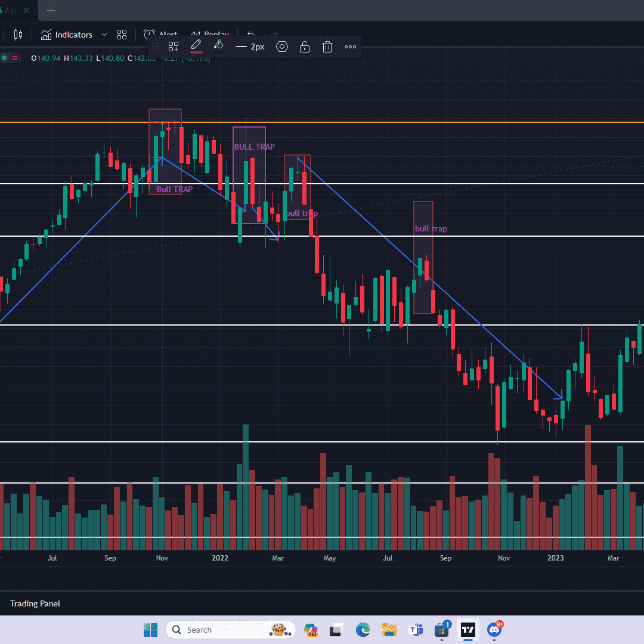Open drawing settings hexagon icon

point(282,47)
